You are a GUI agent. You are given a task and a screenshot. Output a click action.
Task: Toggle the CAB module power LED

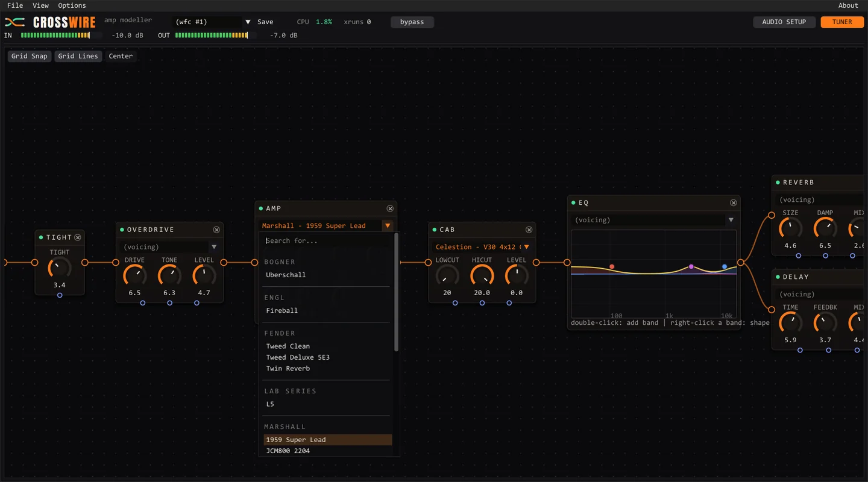coord(434,230)
